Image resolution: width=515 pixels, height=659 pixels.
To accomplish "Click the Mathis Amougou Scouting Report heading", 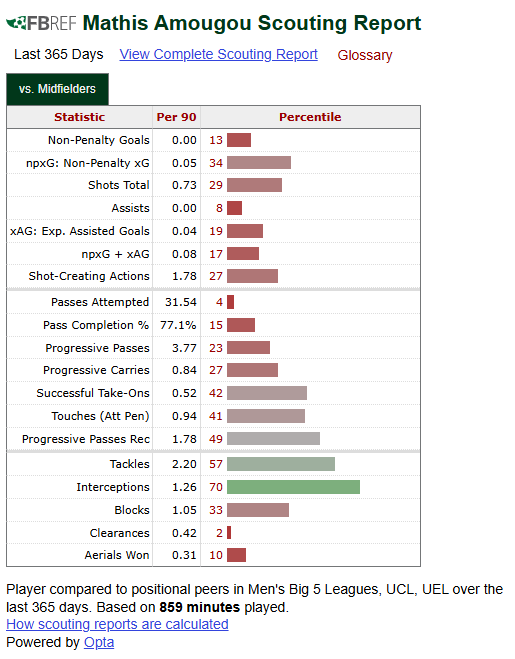I will (252, 23).
